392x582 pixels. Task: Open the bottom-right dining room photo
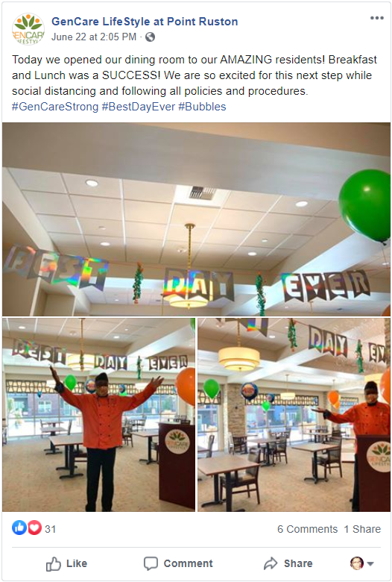point(294,415)
